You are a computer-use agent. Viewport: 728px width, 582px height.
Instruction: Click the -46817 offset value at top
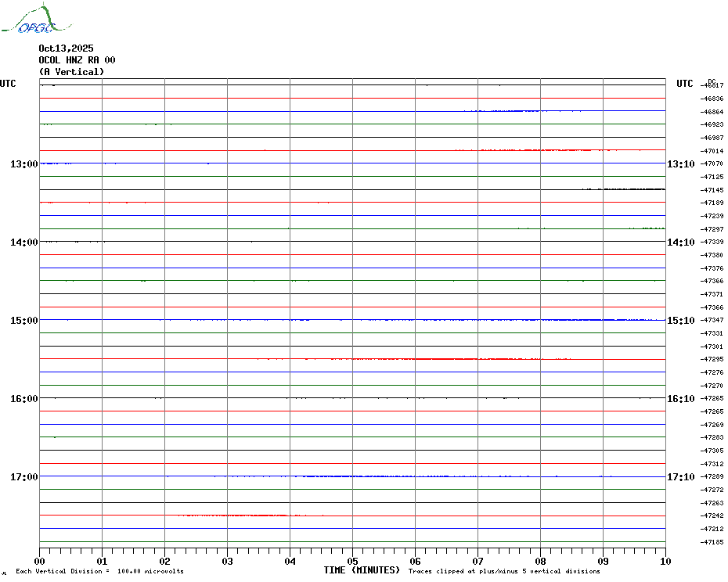713,85
